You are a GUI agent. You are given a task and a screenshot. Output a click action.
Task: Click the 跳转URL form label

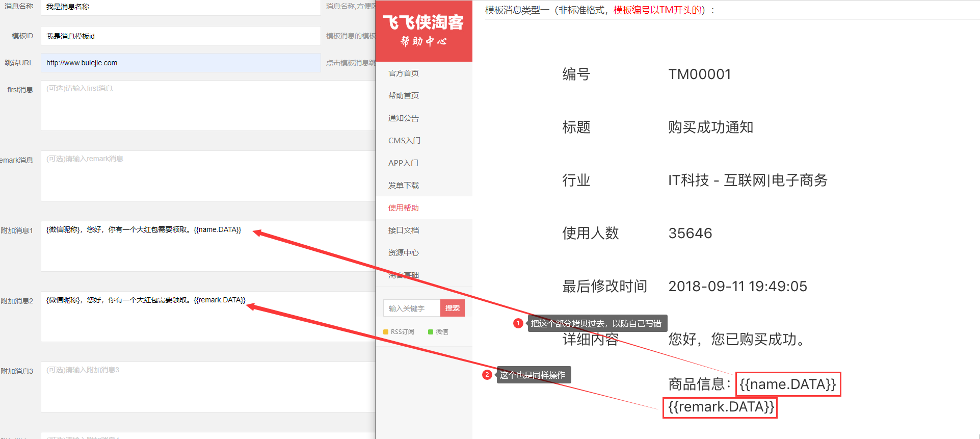click(19, 63)
